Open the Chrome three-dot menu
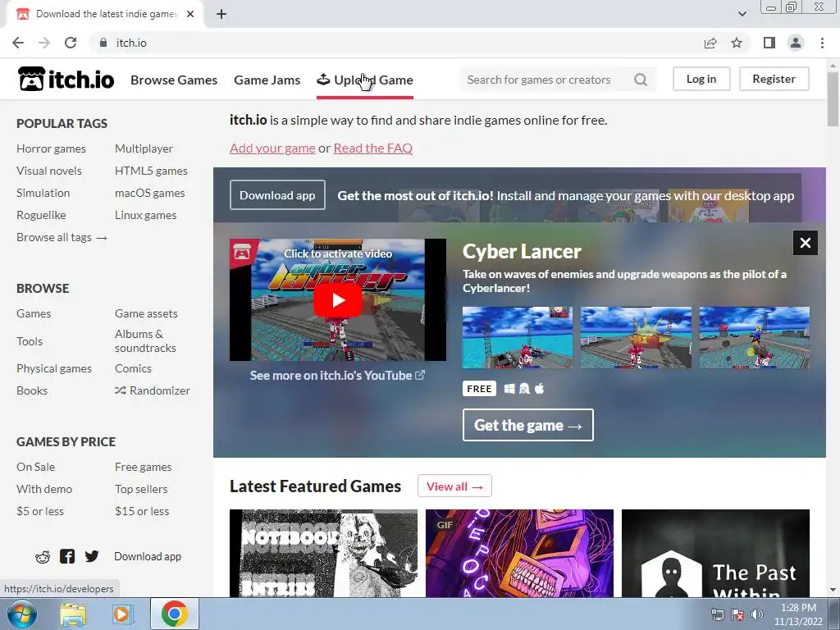The width and height of the screenshot is (840, 630). pos(822,43)
